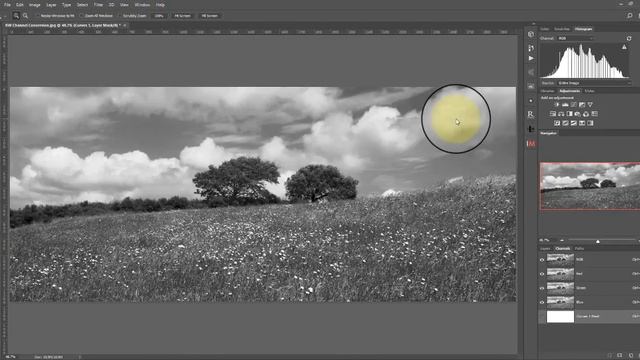Click the 100% zoom button
This screenshot has width=640, height=360.
(x=159, y=16)
